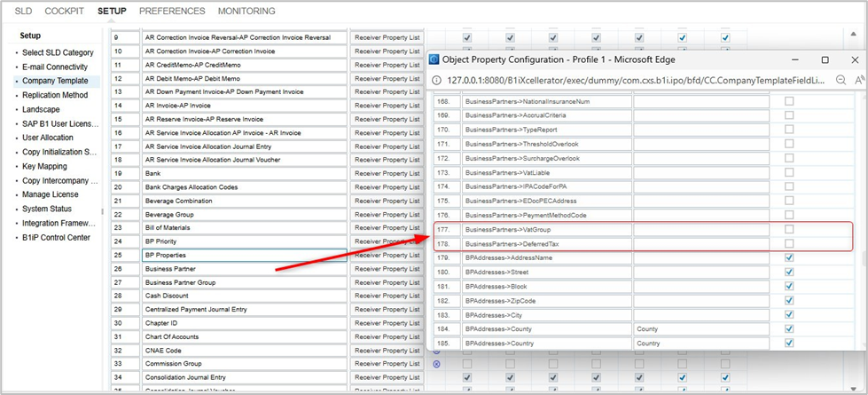Select E-mail Connectivity in Setup sidebar
The height and width of the screenshot is (395, 868).
click(x=55, y=67)
